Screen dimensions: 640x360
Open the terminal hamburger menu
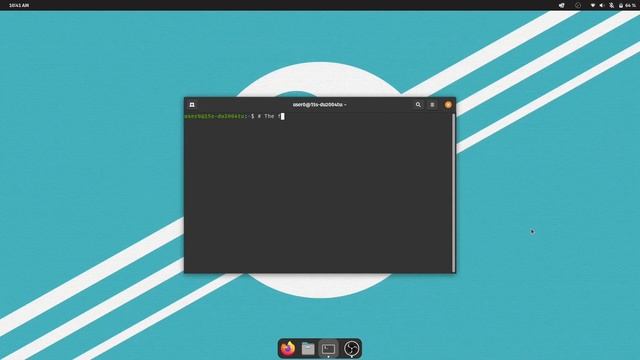[432, 105]
